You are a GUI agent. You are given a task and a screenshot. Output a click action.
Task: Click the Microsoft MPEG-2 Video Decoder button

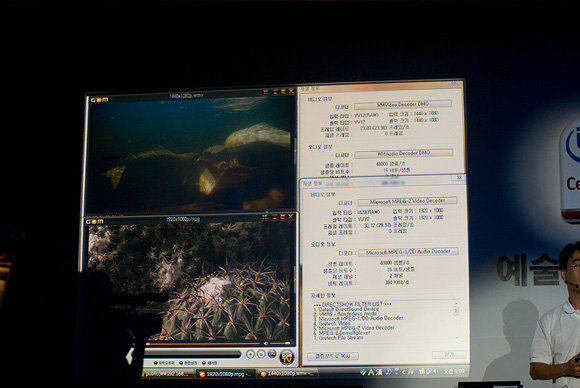407,201
